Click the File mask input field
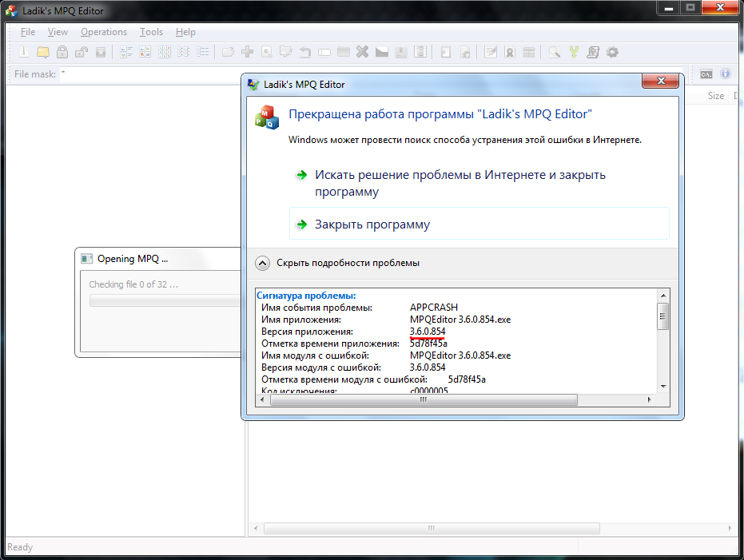Screen dimensions: 744x560 [370, 74]
